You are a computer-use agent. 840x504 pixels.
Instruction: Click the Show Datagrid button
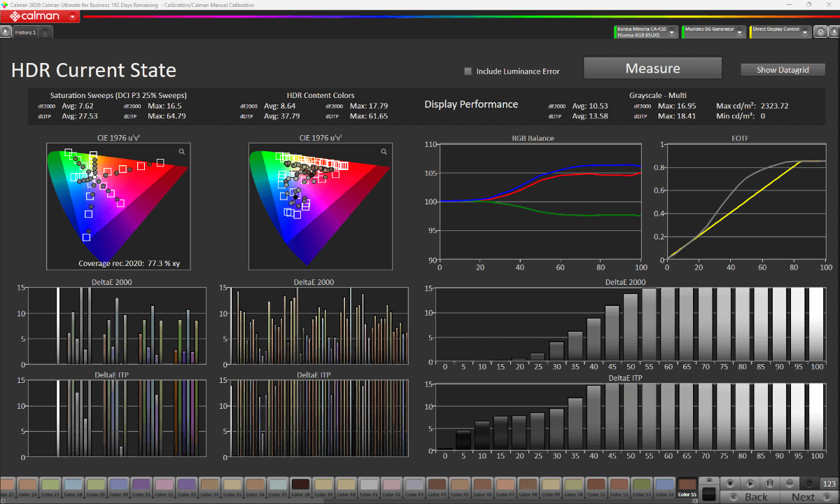coord(783,70)
